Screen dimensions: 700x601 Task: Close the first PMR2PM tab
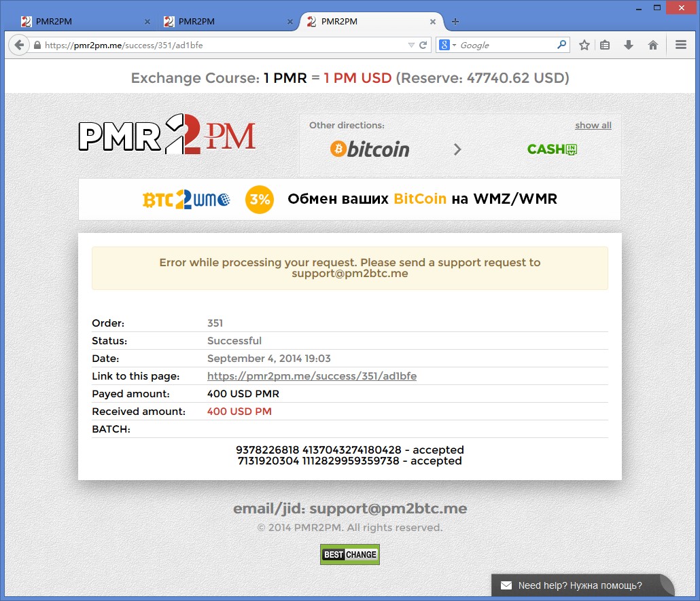[x=147, y=22]
